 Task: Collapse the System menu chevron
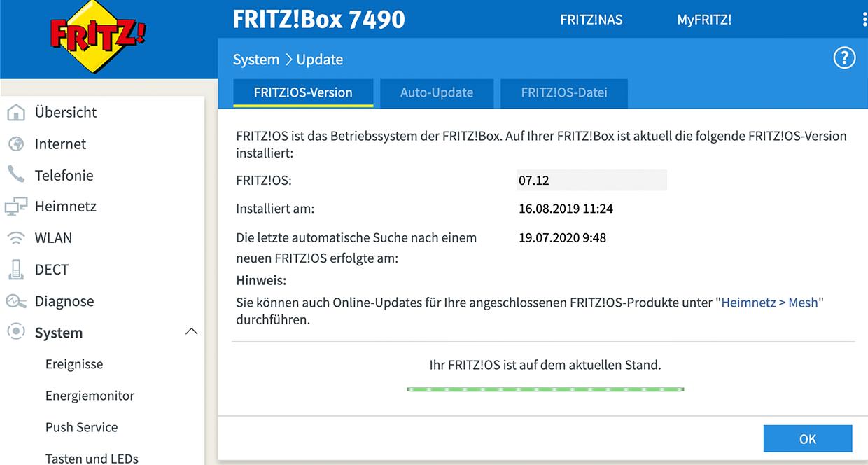click(x=191, y=332)
